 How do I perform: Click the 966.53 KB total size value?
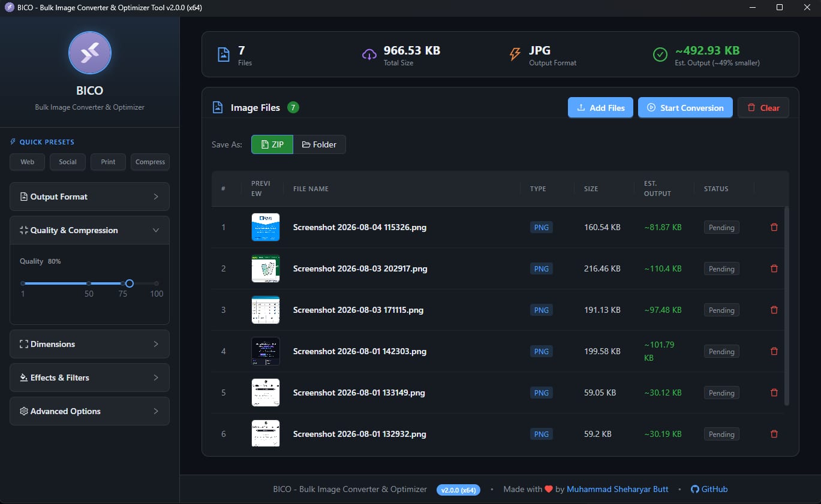click(x=412, y=50)
